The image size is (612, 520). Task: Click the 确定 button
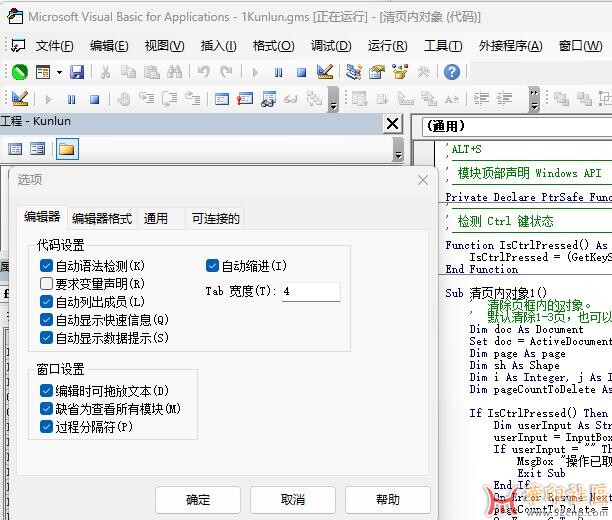(x=198, y=499)
